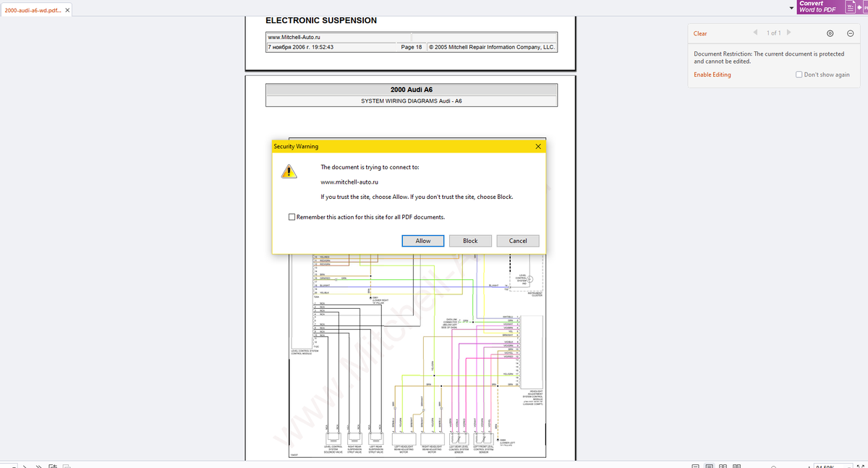868x468 pixels.
Task: Click the 2005 Mitchell Repair Information copyright text
Action: coord(492,47)
